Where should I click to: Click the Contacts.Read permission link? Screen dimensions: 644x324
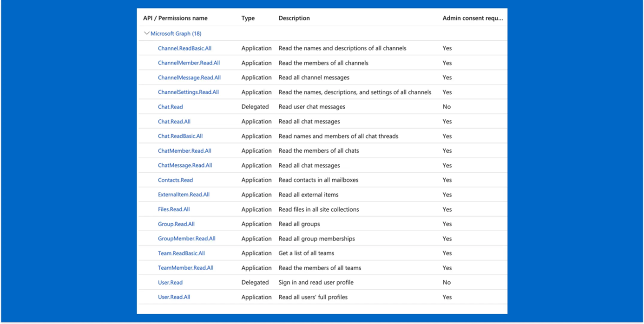175,180
